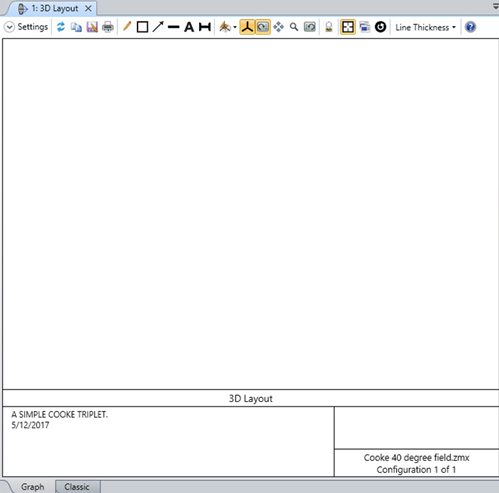Click the Refresh update arrows icon

pos(61,27)
